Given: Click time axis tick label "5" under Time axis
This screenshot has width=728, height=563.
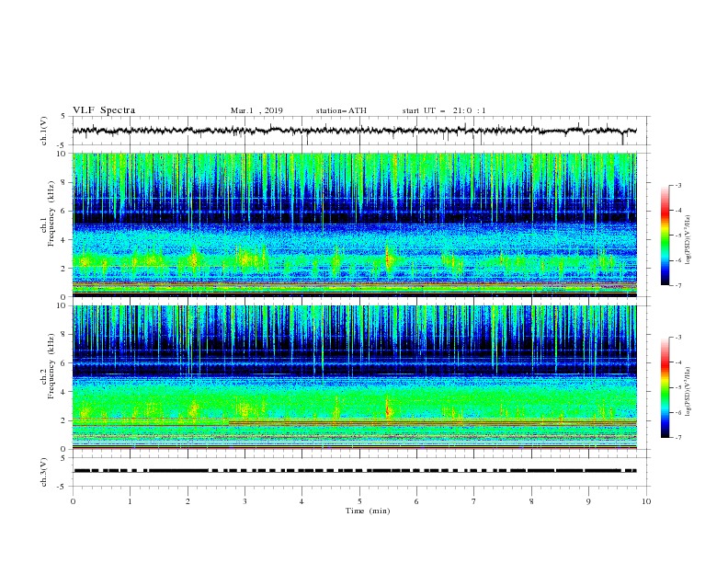Looking at the screenshot, I should (359, 501).
